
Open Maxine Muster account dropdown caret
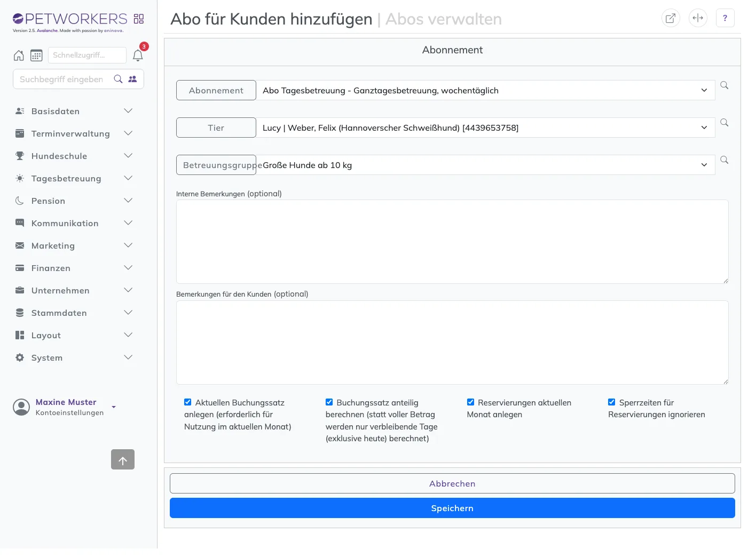tap(114, 407)
